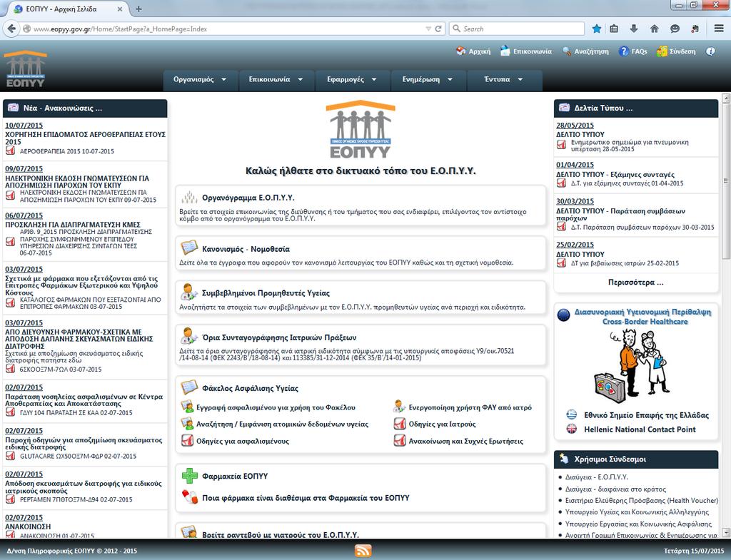The height and width of the screenshot is (560, 731).
Task: Click the Firefox Search input field
Action: pyautogui.click(x=517, y=29)
